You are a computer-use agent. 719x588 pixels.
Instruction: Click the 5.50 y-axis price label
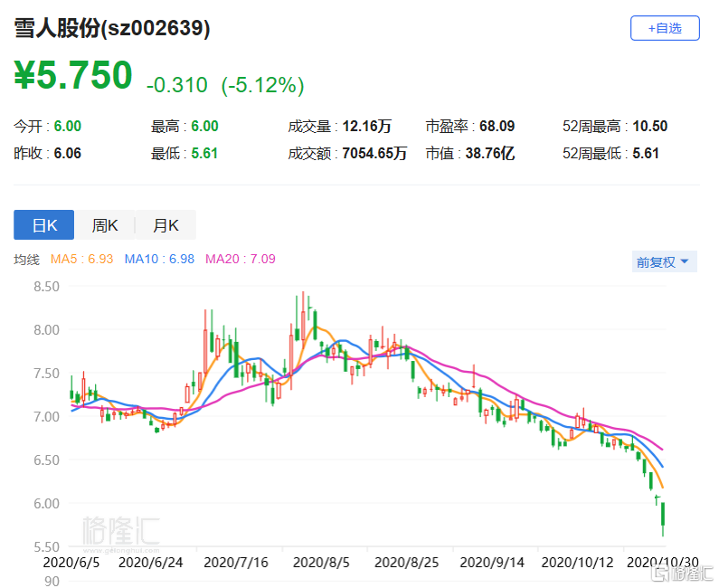click(46, 547)
